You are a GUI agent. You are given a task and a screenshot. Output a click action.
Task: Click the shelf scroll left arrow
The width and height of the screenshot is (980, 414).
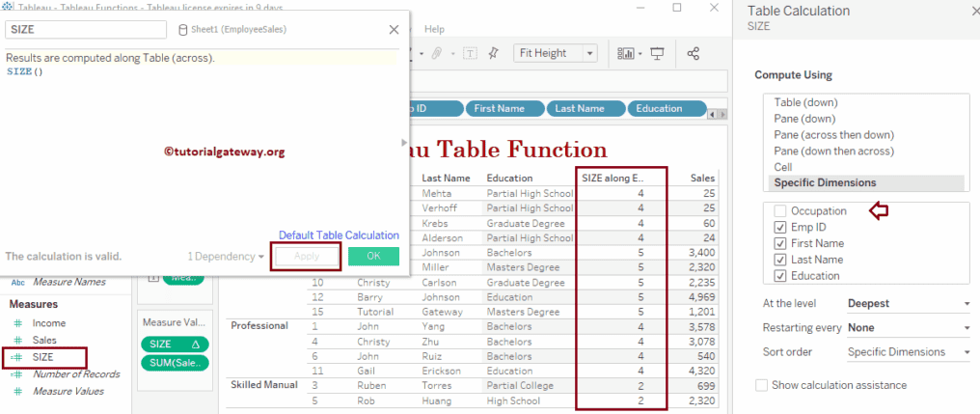click(711, 115)
